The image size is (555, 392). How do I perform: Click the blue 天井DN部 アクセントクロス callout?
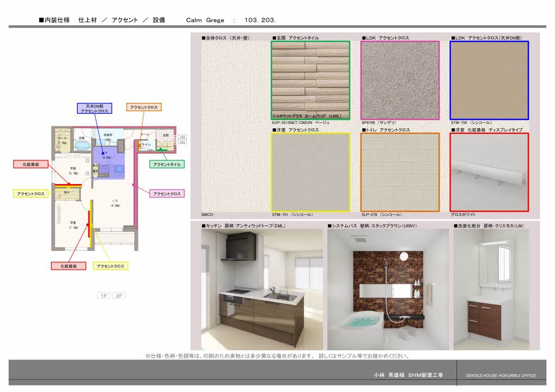click(94, 108)
